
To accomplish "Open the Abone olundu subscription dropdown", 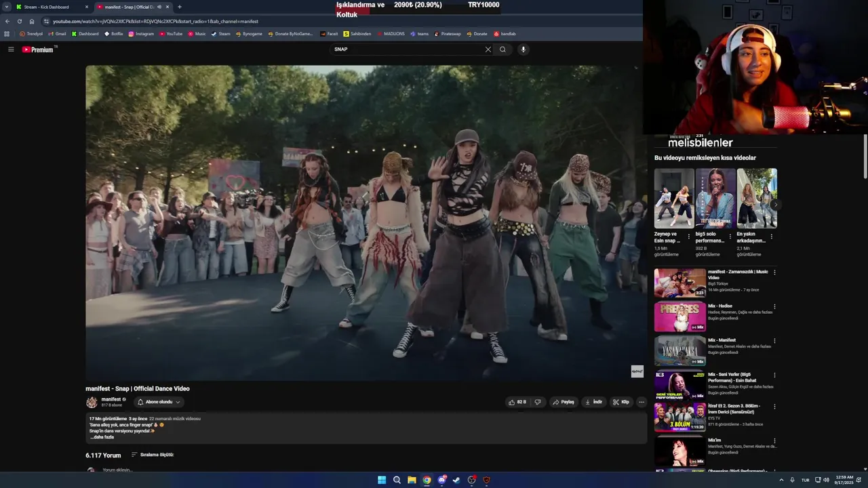I will (x=159, y=402).
